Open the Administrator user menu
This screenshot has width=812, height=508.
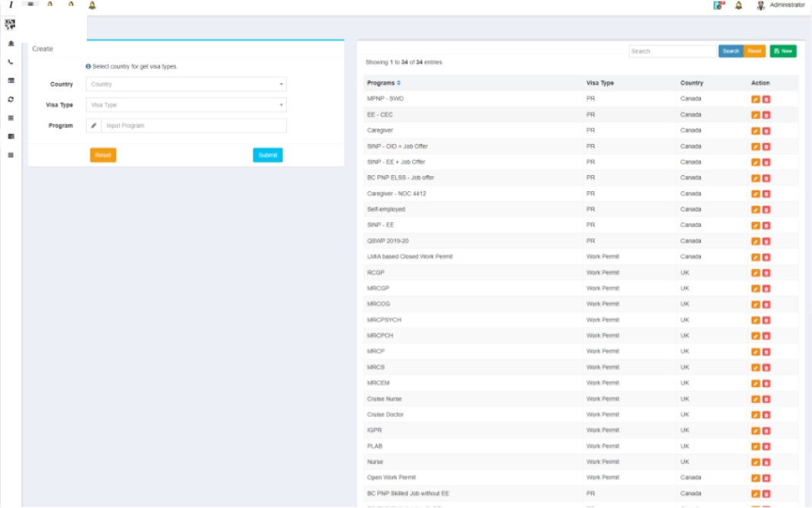click(781, 5)
